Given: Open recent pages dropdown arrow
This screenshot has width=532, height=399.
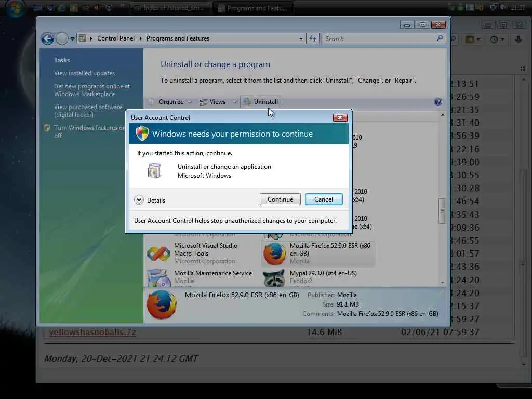Looking at the screenshot, I should tap(72, 39).
